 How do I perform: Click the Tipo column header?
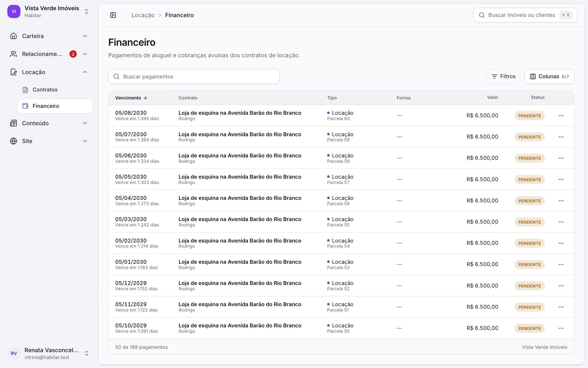coord(332,98)
